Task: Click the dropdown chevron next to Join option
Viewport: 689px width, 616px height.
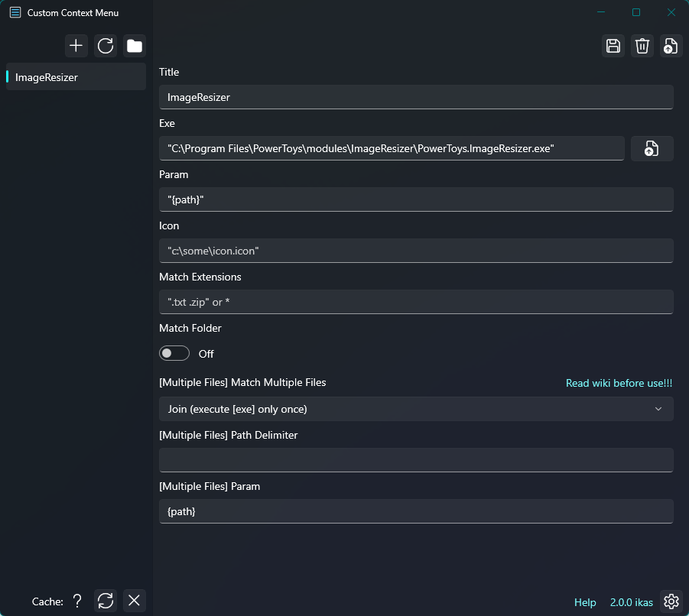Action: point(658,409)
